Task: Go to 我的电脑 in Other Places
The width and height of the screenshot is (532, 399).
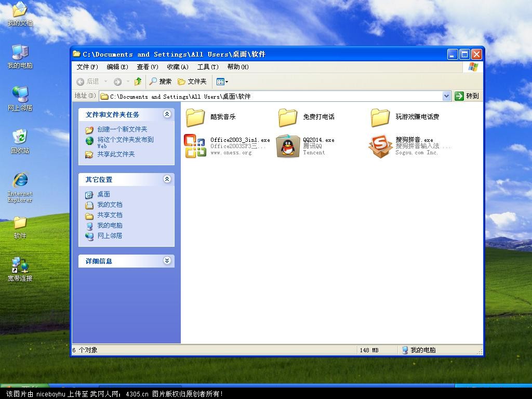Action: tap(110, 225)
